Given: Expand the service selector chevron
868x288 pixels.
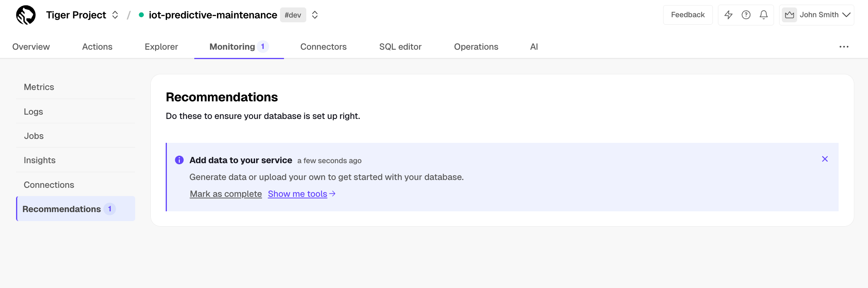Looking at the screenshot, I should 315,15.
